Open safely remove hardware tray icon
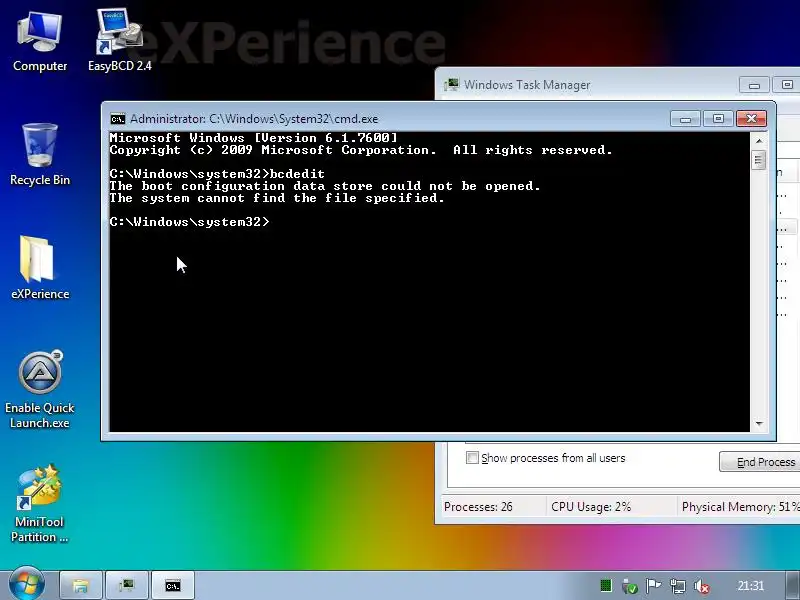The image size is (800, 600). 630,586
